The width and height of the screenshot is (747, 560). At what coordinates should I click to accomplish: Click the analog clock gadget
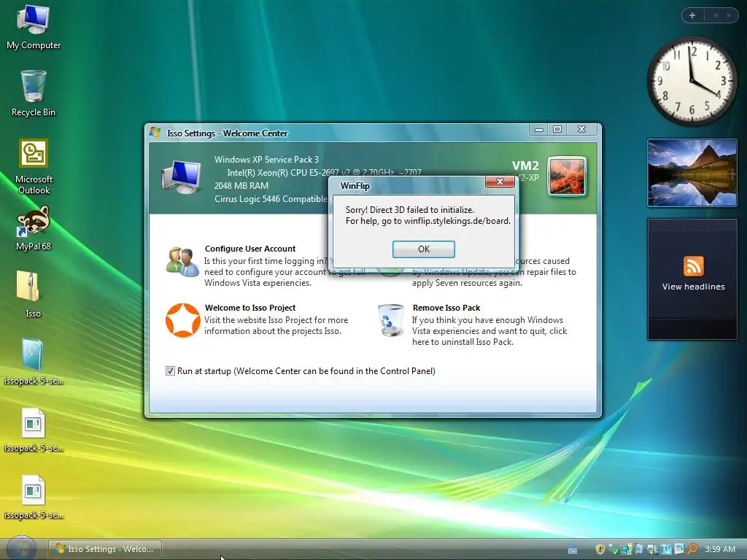click(x=692, y=81)
